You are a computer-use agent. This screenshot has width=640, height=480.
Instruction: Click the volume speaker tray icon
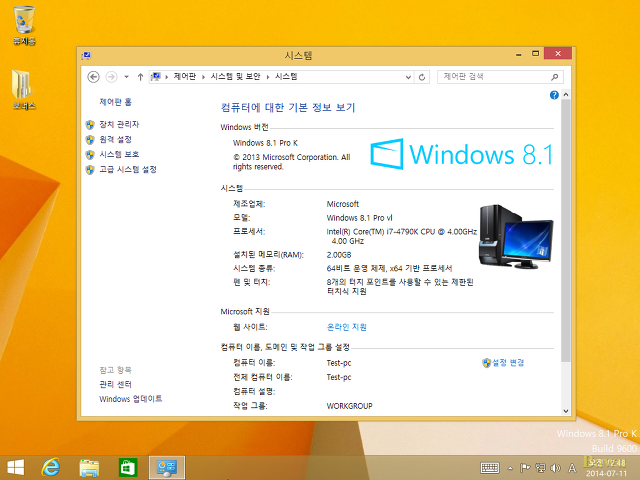pyautogui.click(x=556, y=468)
